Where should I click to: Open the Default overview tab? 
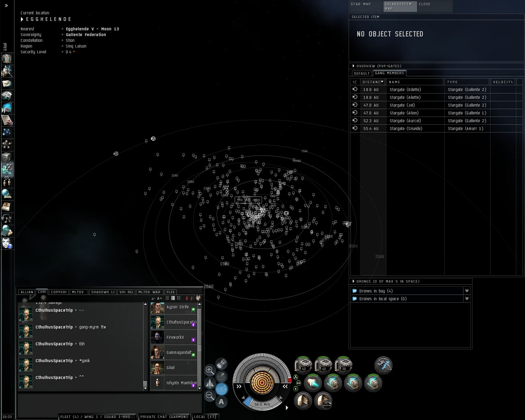pos(361,73)
